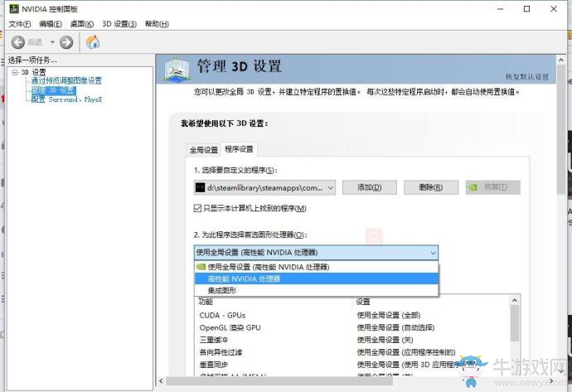Click the 管理 3D 设置 header image icon
572x392 pixels.
tap(177, 69)
